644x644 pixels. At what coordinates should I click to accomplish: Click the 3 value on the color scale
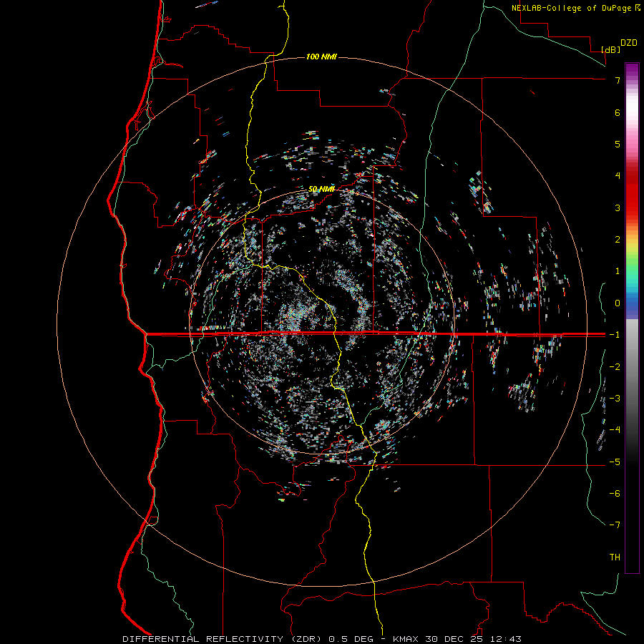coord(618,208)
